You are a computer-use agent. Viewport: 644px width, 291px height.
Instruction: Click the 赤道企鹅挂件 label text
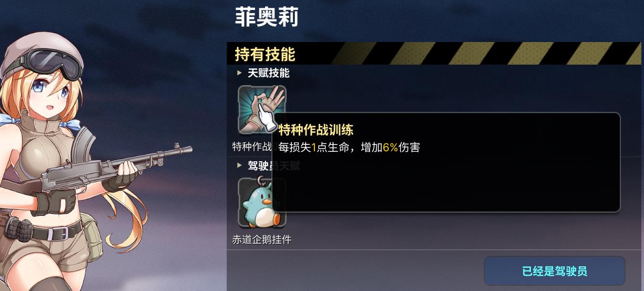coord(262,240)
